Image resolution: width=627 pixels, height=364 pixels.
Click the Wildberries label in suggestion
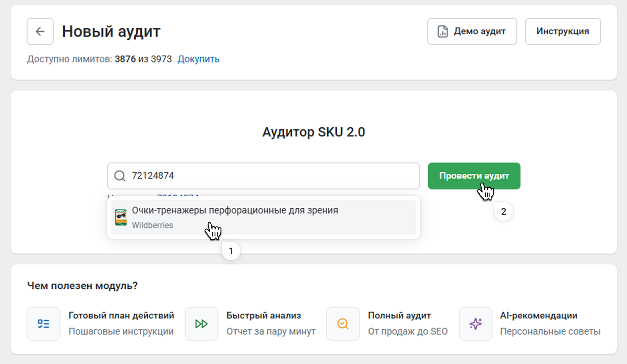(x=152, y=225)
